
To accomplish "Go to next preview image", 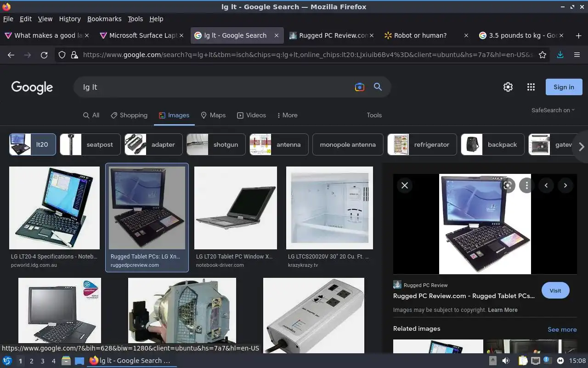I will [565, 185].
